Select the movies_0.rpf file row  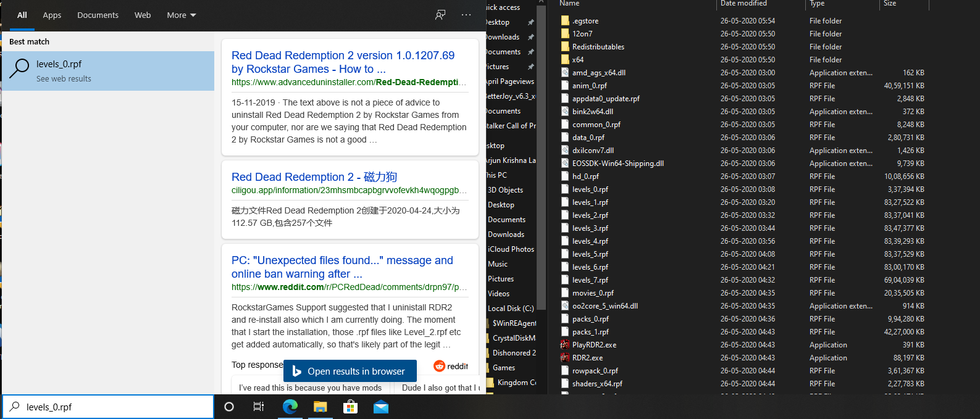(x=743, y=292)
